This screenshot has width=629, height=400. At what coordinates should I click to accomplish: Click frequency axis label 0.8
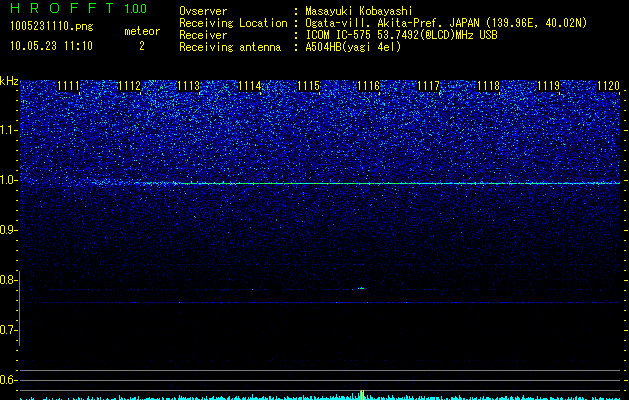pos(8,280)
